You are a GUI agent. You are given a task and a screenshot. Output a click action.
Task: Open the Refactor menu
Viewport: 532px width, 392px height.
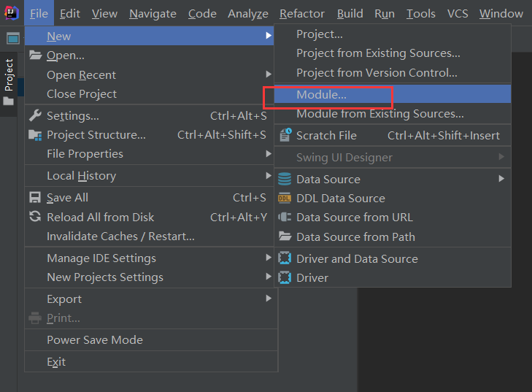click(x=302, y=14)
